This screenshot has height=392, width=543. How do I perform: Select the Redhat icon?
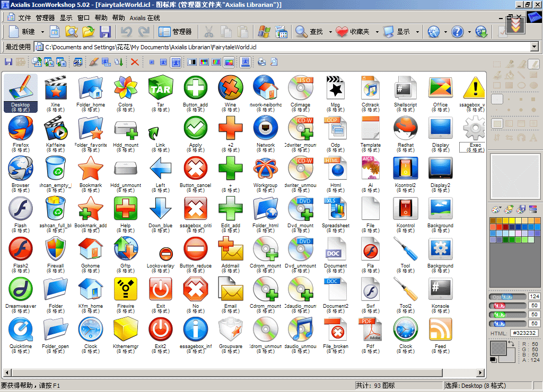(x=406, y=128)
